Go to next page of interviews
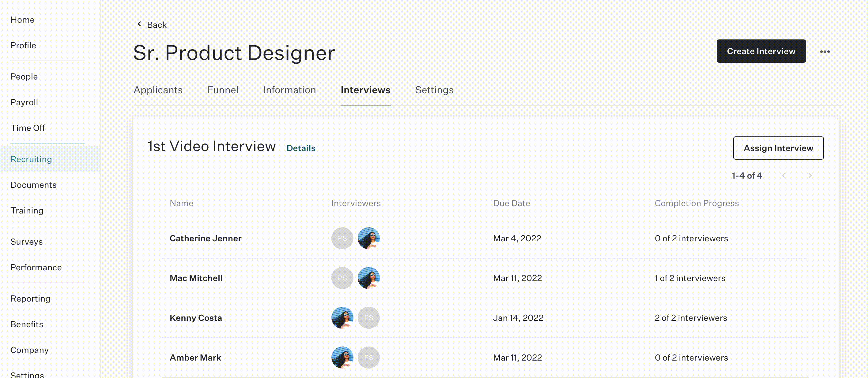This screenshot has width=868, height=378. click(x=810, y=175)
